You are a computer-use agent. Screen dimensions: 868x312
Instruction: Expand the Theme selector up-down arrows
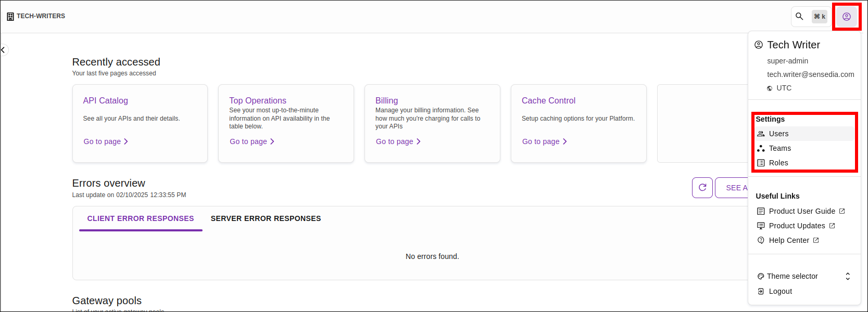click(x=847, y=276)
